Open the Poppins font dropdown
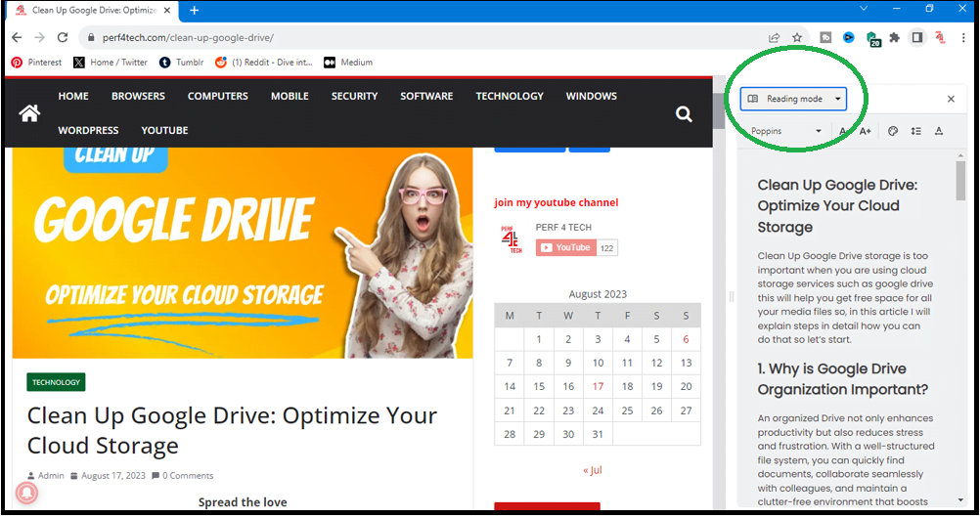The image size is (980, 518). click(x=786, y=131)
